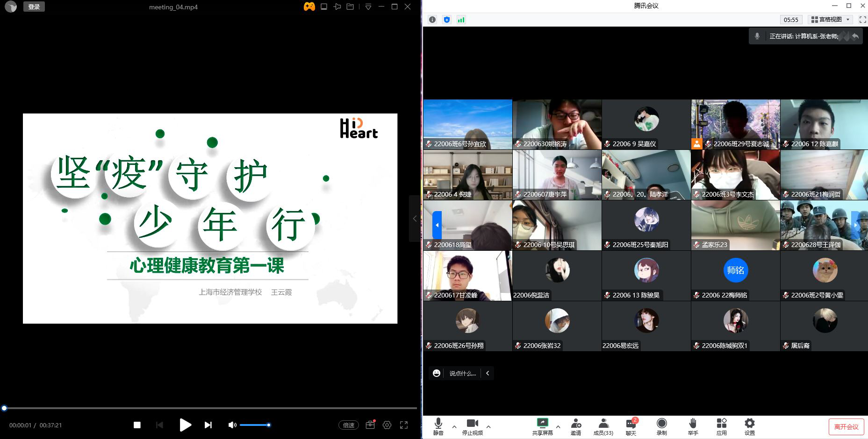Toggle the 静音 microphone mute button
The image size is (868, 439).
point(438,426)
